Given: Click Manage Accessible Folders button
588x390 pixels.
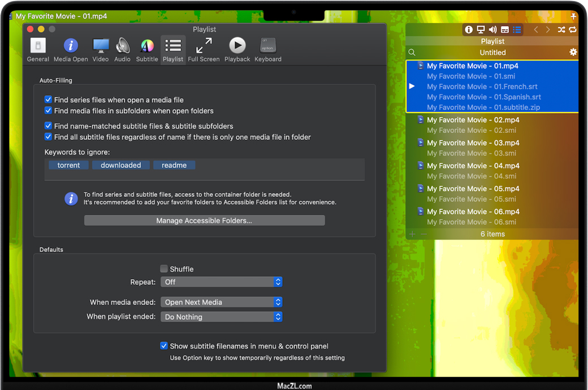Looking at the screenshot, I should [x=204, y=220].
